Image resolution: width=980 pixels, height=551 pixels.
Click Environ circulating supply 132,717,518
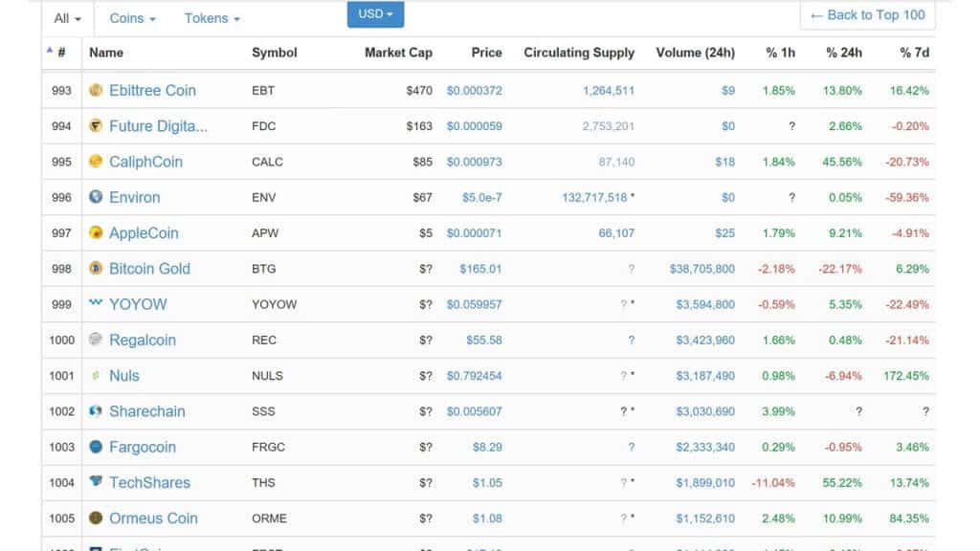click(594, 197)
